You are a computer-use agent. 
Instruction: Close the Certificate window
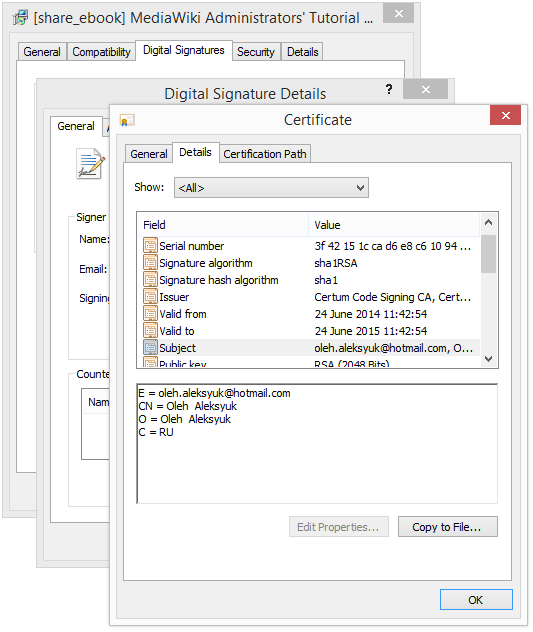click(x=506, y=116)
